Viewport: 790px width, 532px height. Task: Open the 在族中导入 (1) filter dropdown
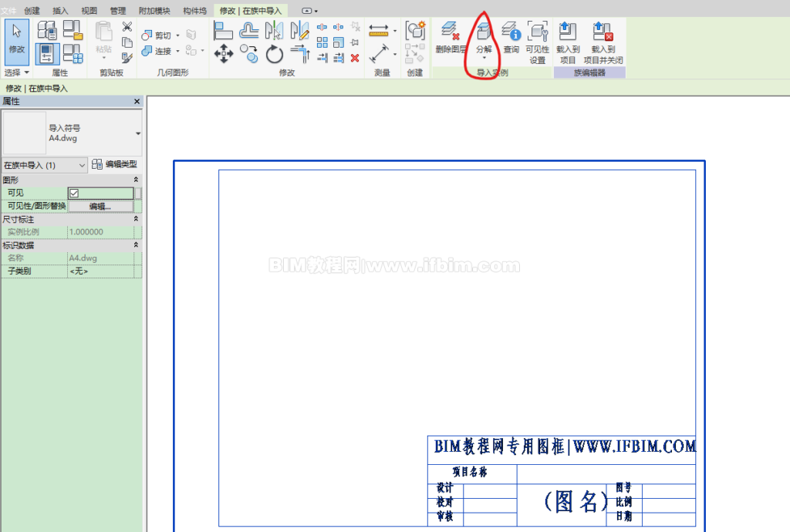coord(44,165)
